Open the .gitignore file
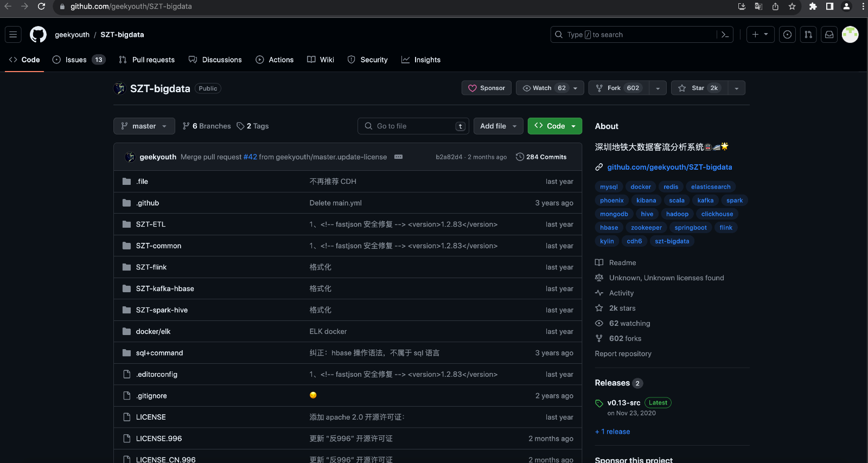868x463 pixels. click(151, 396)
